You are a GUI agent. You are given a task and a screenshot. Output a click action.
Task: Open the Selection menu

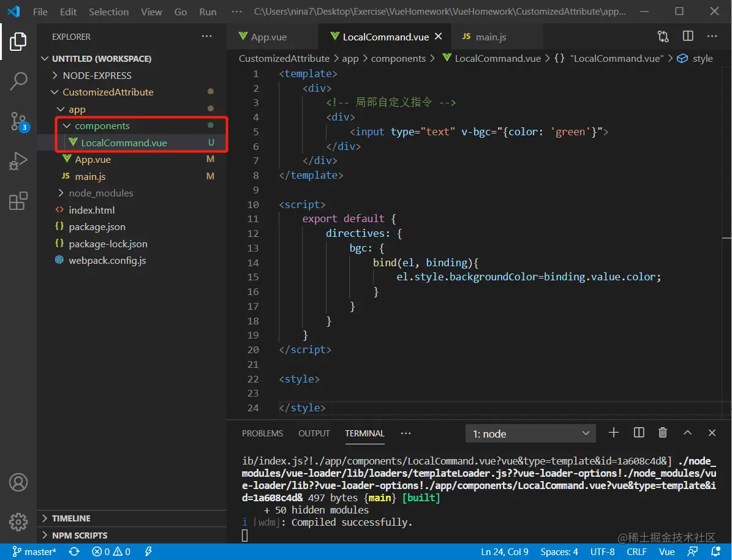click(109, 12)
